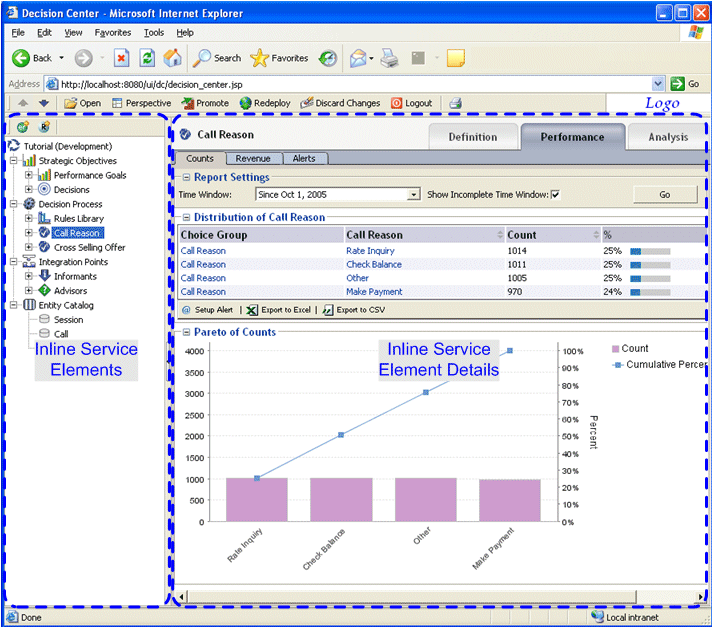Select Advisors in the tree
Viewport: 712px width, 627px height.
63,291
